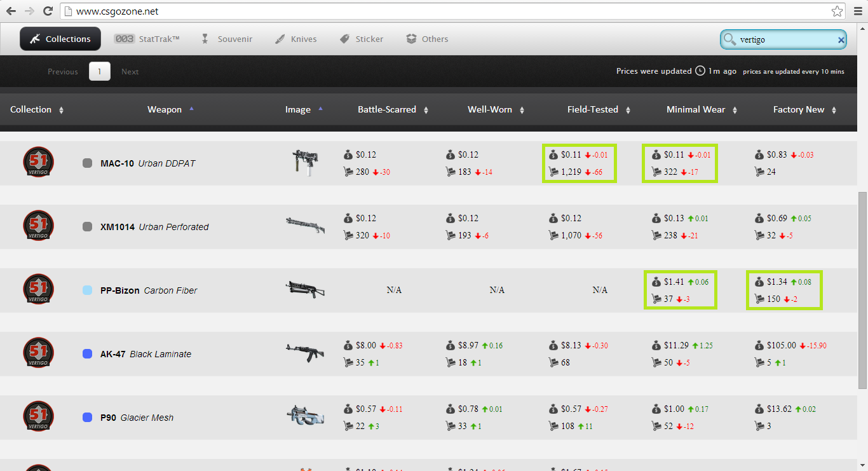The image size is (868, 471).
Task: Click the AK-47 Black Laminate name
Action: coord(146,354)
